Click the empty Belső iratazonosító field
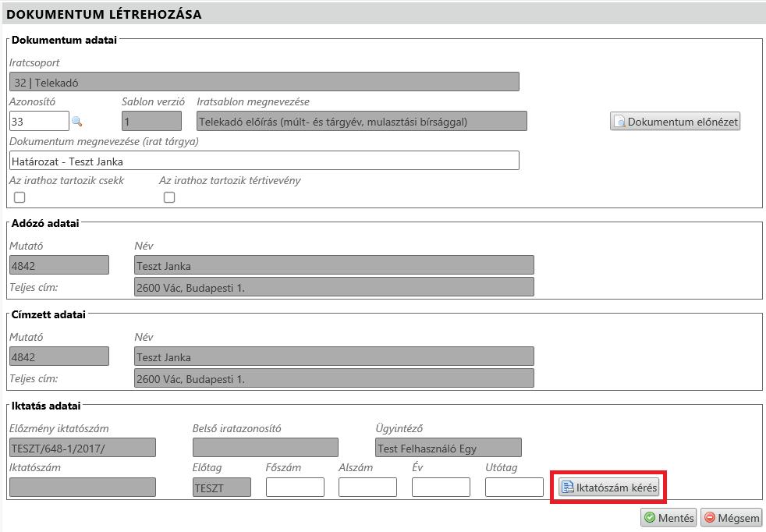This screenshot has height=532, width=766. click(x=265, y=448)
